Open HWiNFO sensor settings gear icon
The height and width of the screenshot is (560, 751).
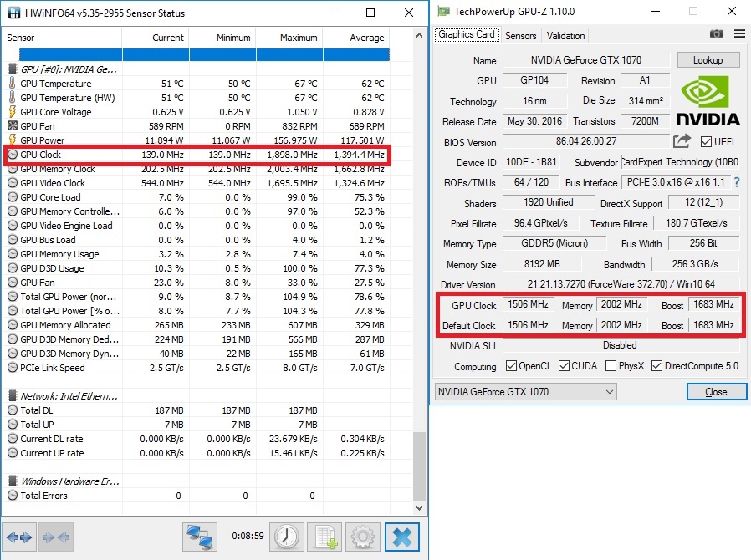pos(363,537)
